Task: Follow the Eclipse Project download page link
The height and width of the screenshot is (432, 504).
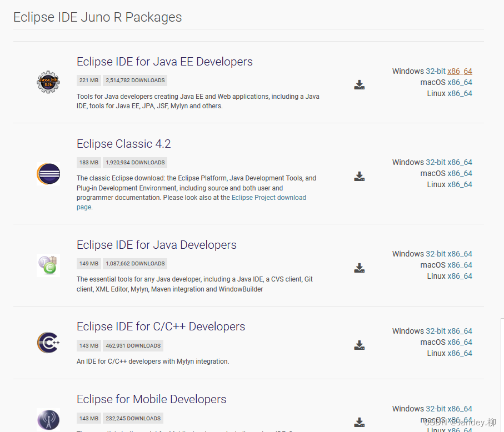Action: (269, 198)
